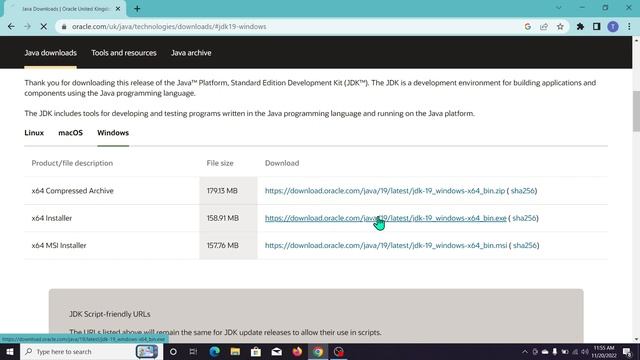Click the page vertical scrollbar thumb
This screenshot has width=640, height=360.
coord(636,111)
